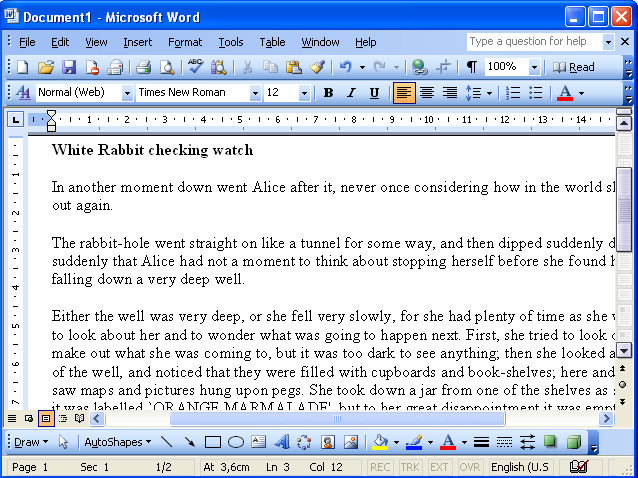Click the font color red A swatch
Image resolution: width=638 pixels, height=478 pixels.
point(565,93)
